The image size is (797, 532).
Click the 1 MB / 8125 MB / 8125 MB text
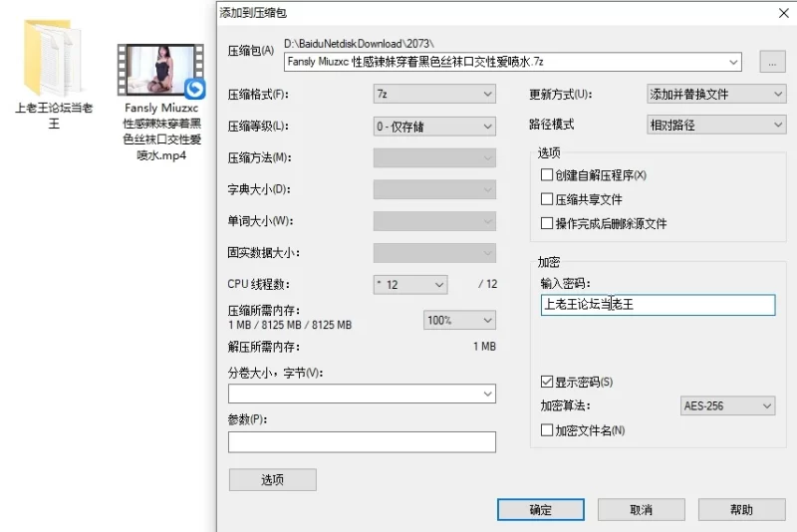coord(290,325)
